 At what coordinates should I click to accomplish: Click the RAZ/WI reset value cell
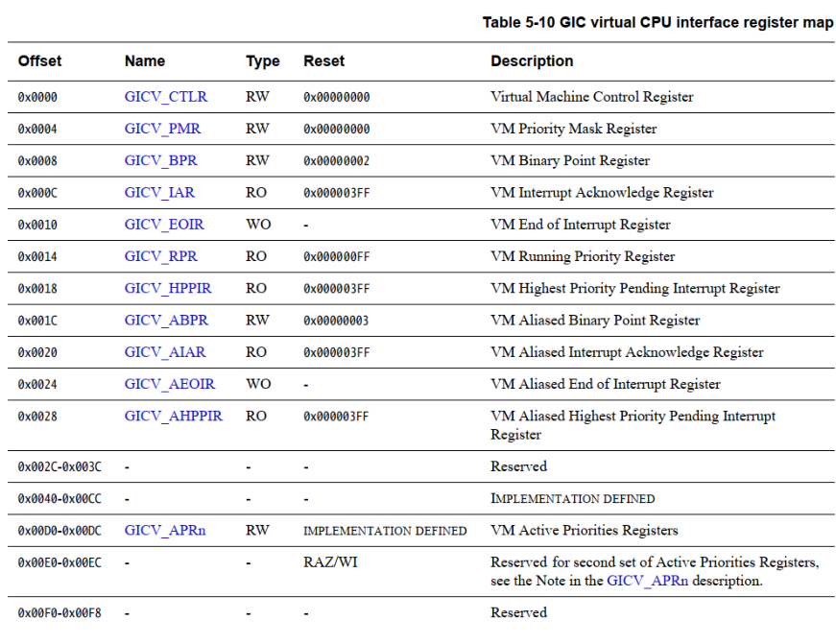(x=328, y=561)
